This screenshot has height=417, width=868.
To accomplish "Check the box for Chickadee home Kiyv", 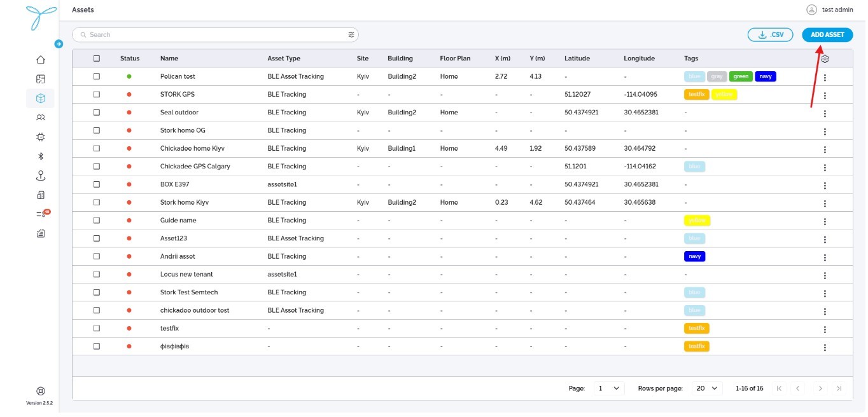I will [97, 148].
